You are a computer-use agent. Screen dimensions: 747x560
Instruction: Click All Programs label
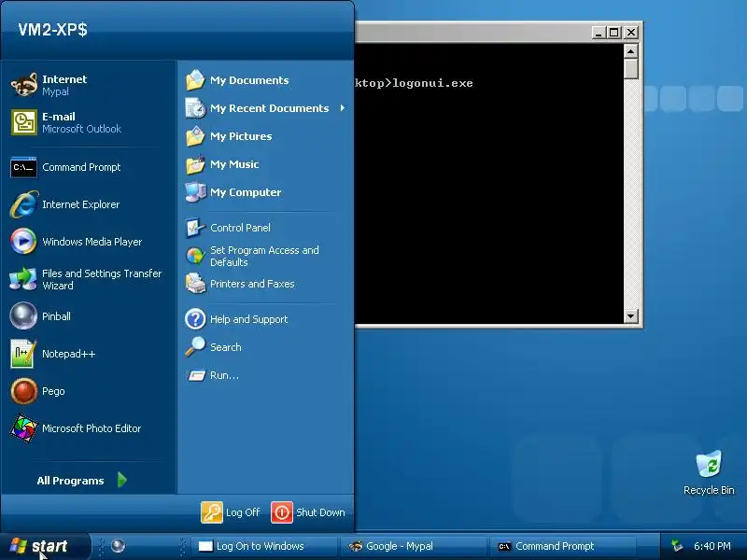tap(71, 481)
